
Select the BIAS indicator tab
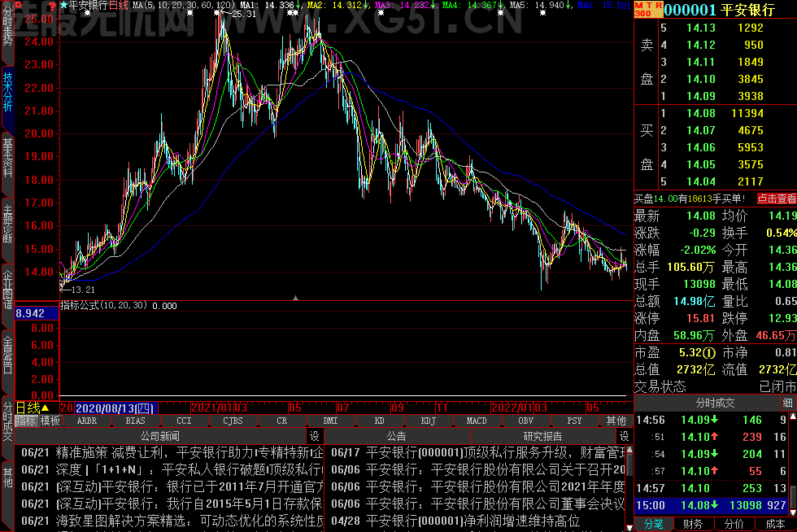click(x=136, y=421)
